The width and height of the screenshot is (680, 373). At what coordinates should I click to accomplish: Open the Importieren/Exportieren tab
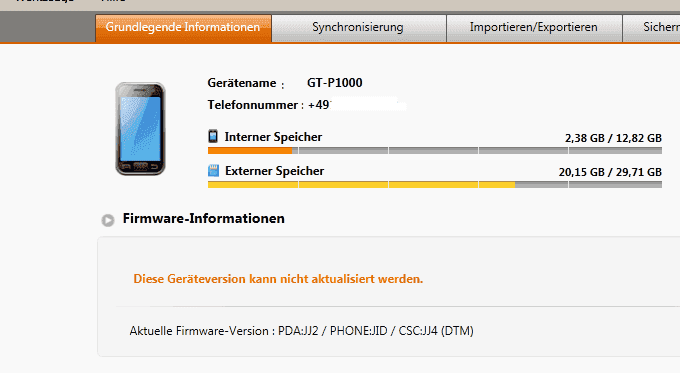point(533,28)
